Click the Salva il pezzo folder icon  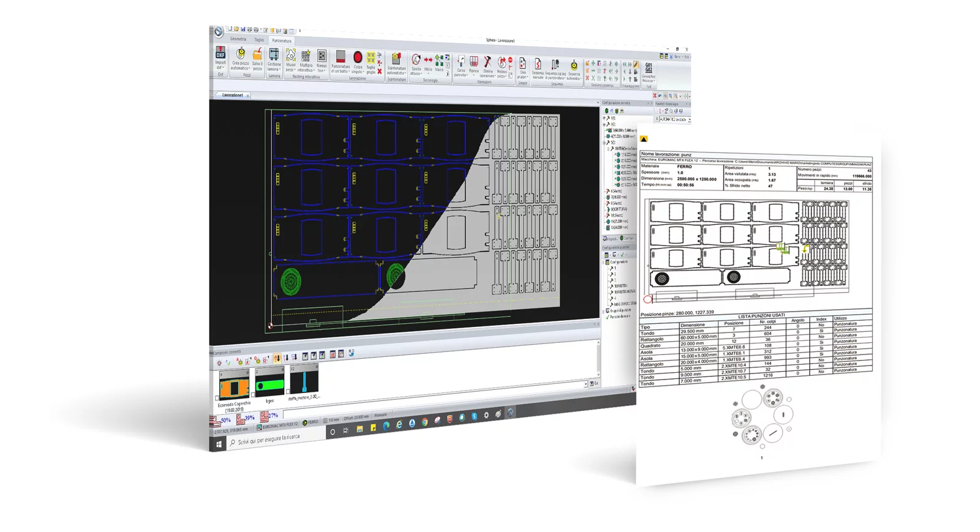click(257, 55)
